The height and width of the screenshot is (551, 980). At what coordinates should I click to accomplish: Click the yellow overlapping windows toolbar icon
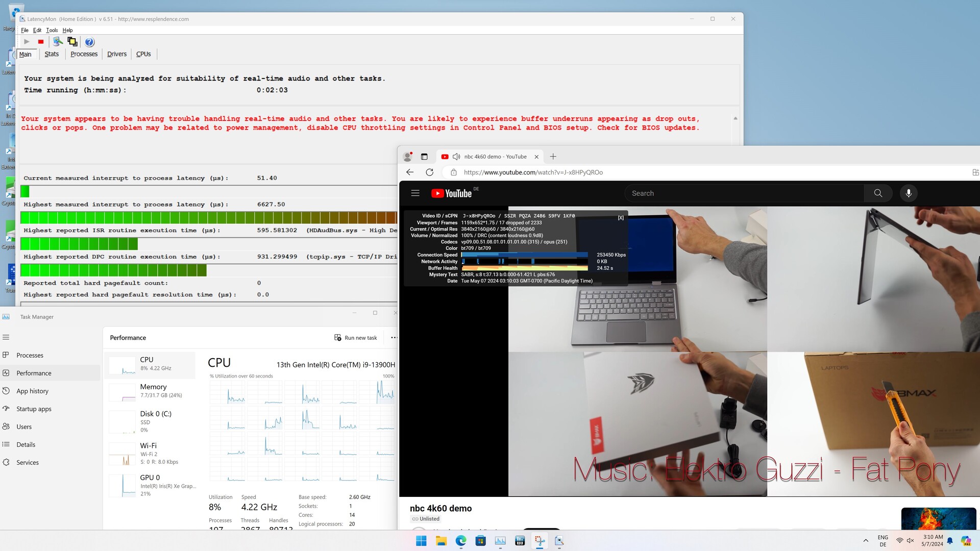(x=72, y=42)
